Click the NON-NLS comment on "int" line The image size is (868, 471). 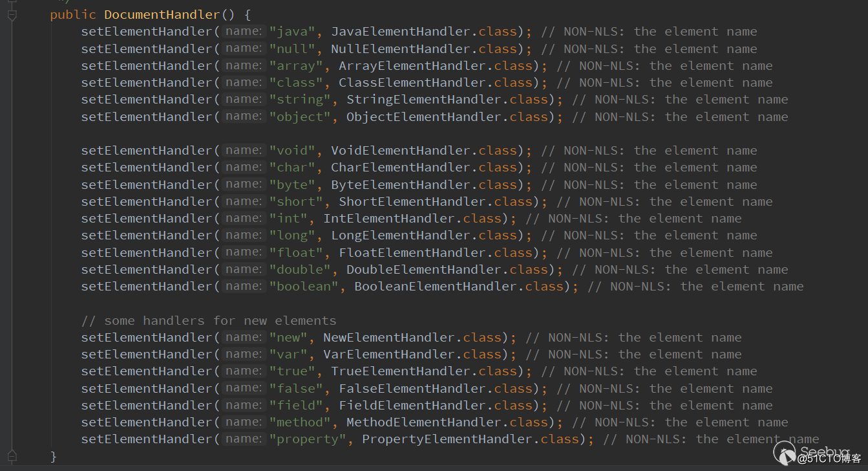click(x=633, y=218)
